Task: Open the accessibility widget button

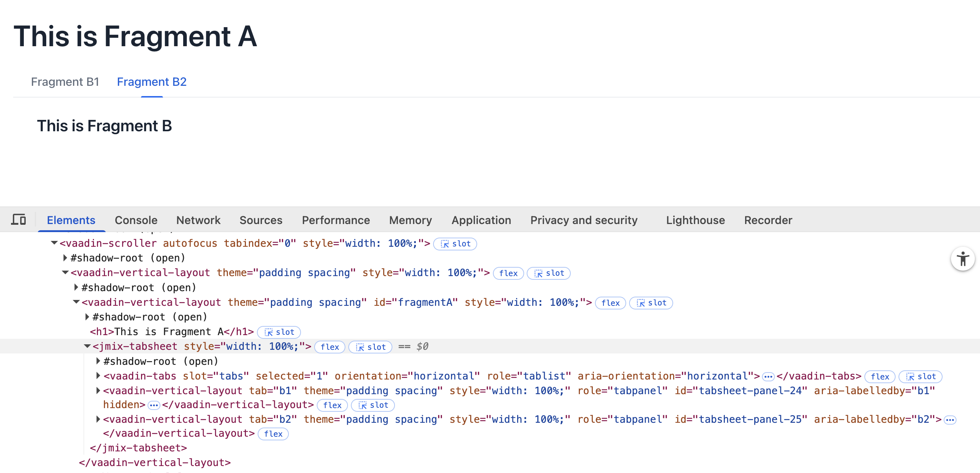Action: pyautogui.click(x=962, y=259)
